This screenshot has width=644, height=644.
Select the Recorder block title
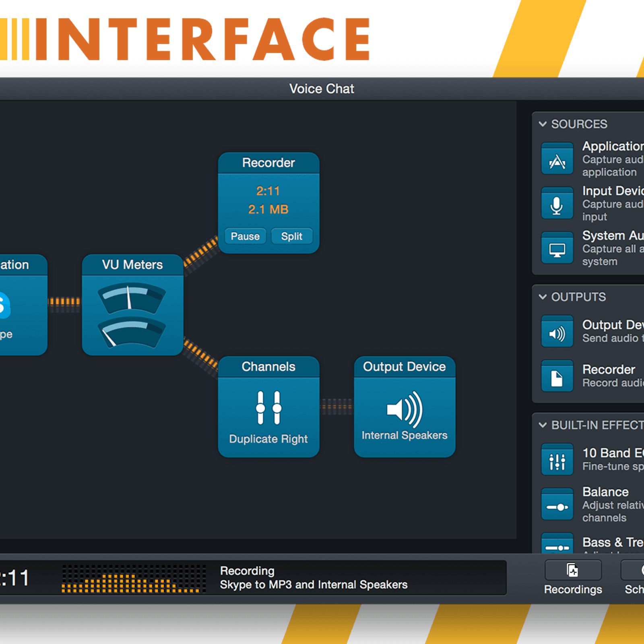(x=268, y=163)
